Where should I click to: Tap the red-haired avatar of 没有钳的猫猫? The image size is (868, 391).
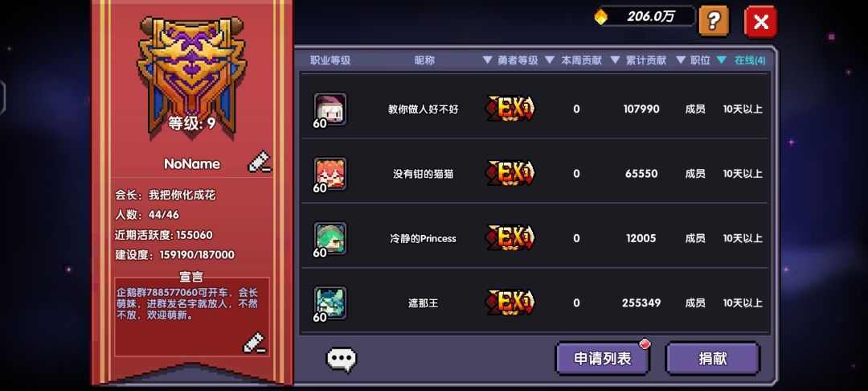330,174
